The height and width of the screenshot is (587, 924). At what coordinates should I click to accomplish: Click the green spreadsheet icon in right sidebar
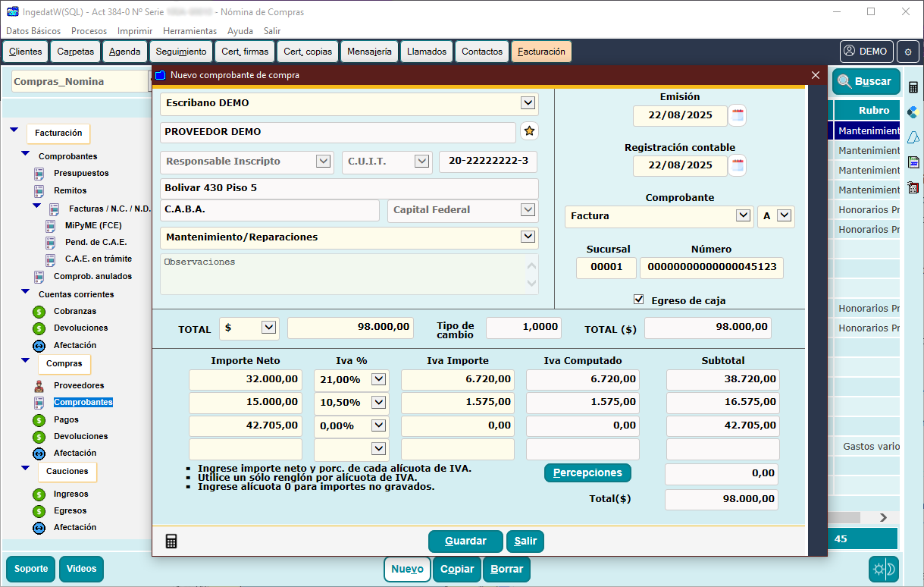click(913, 162)
